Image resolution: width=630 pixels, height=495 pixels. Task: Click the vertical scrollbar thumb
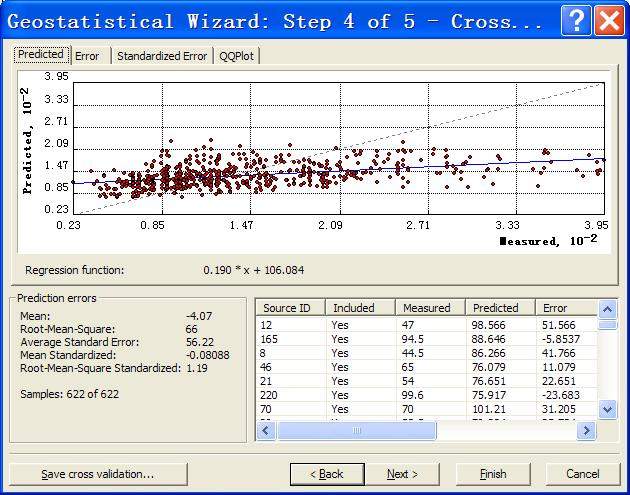point(607,325)
